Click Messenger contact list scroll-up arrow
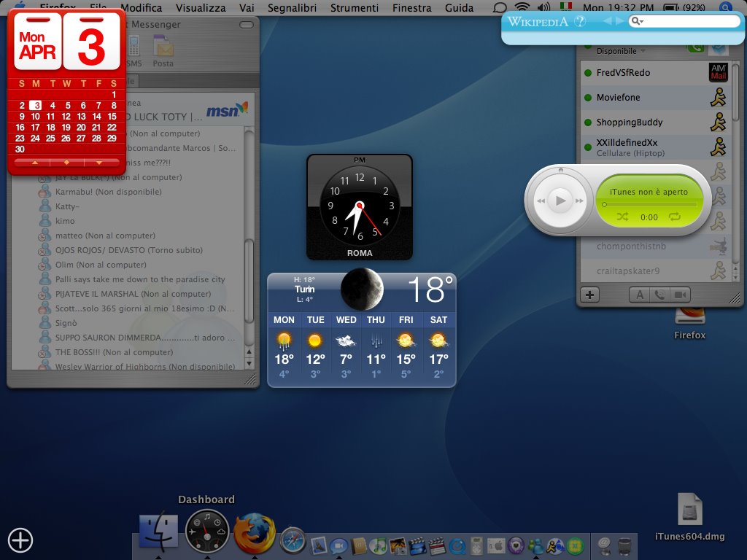The width and height of the screenshot is (747, 560). [249, 352]
